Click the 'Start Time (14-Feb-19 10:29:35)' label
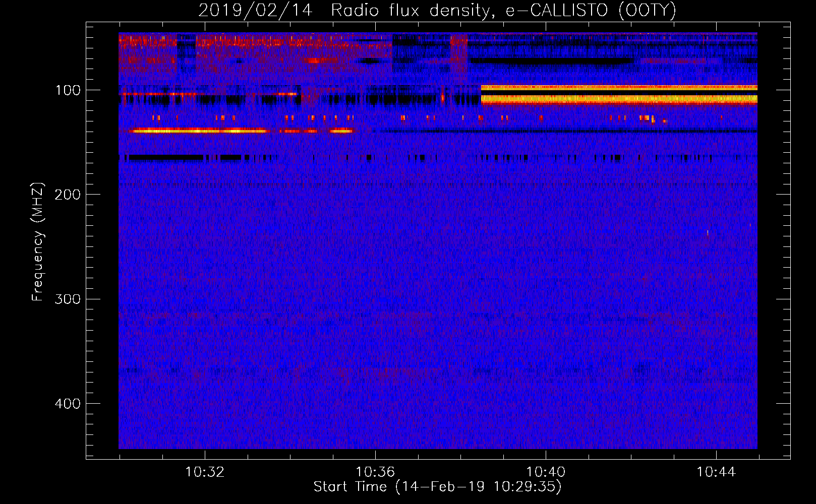Image resolution: width=816 pixels, height=504 pixels. coord(437,486)
